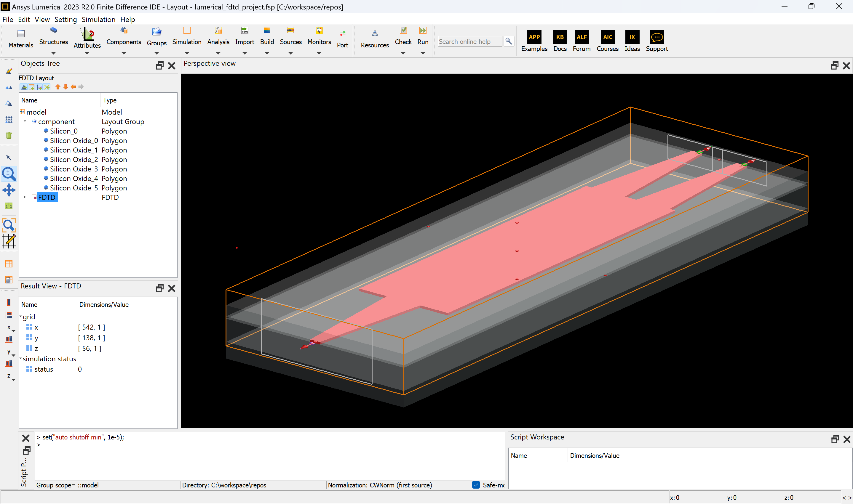Image resolution: width=853 pixels, height=504 pixels.
Task: Collapse the grid results group
Action: pos(20,317)
